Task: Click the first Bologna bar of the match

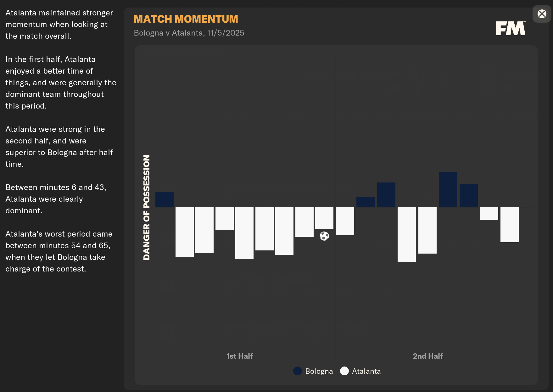Action: [x=165, y=199]
